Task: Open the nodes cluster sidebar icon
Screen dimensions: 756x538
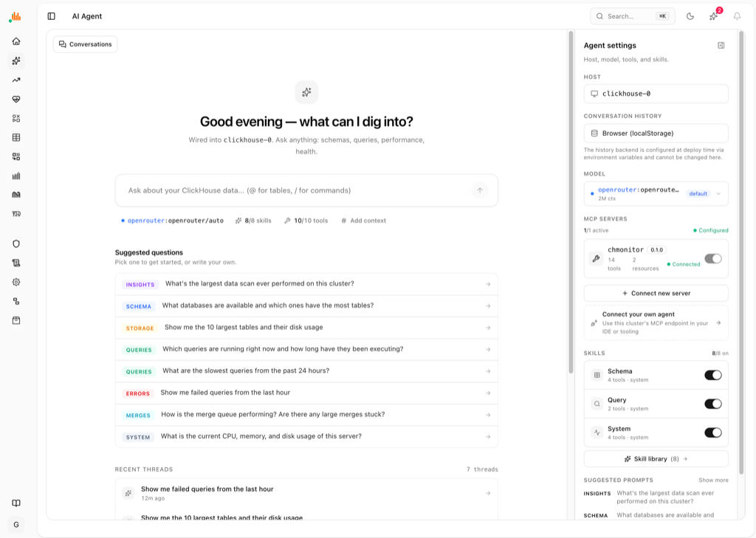Action: coord(16,301)
